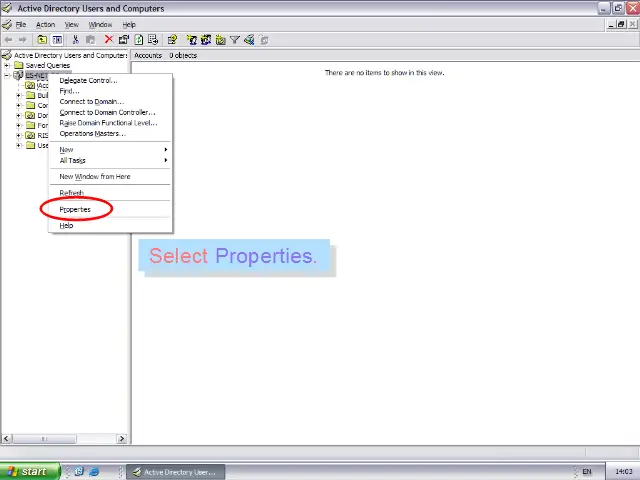640x480 pixels.
Task: Expand the Saved Queries tree node
Action: 7,65
